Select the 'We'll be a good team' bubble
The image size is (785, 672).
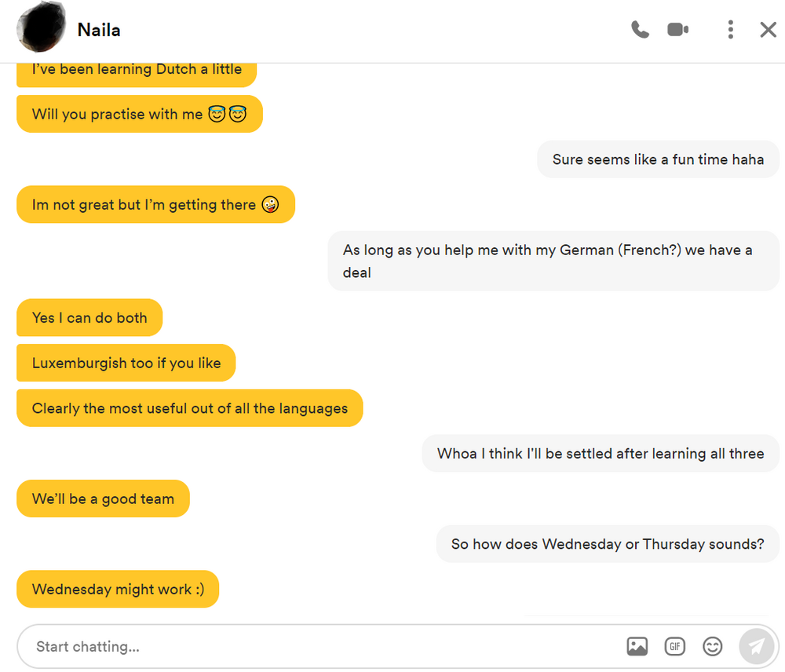[103, 499]
